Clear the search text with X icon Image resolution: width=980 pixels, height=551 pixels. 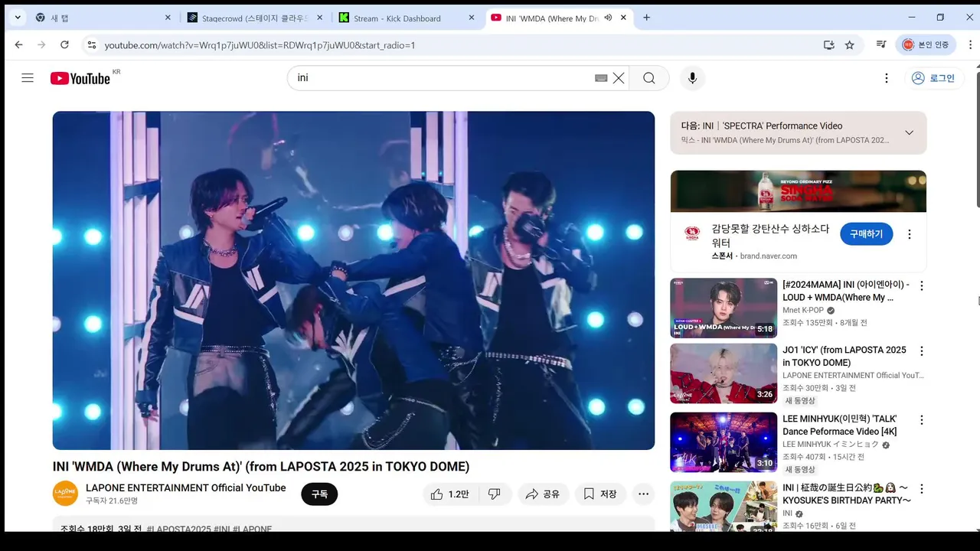pyautogui.click(x=619, y=78)
